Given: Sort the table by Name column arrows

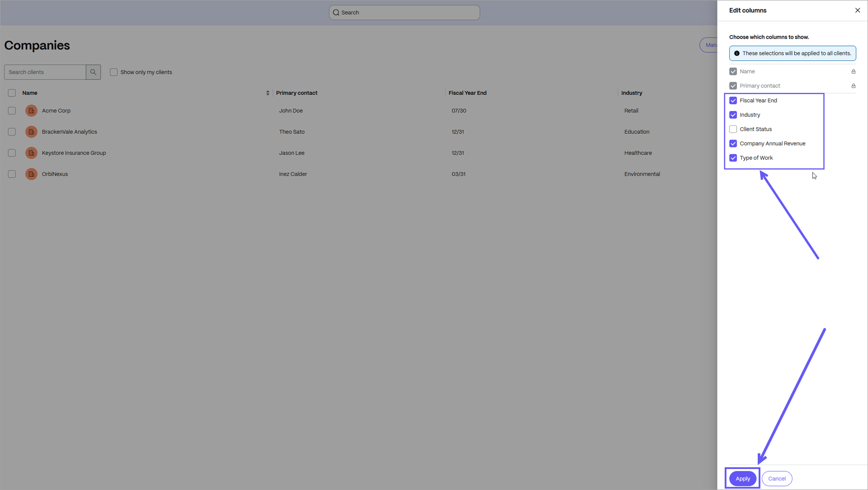Looking at the screenshot, I should 267,93.
